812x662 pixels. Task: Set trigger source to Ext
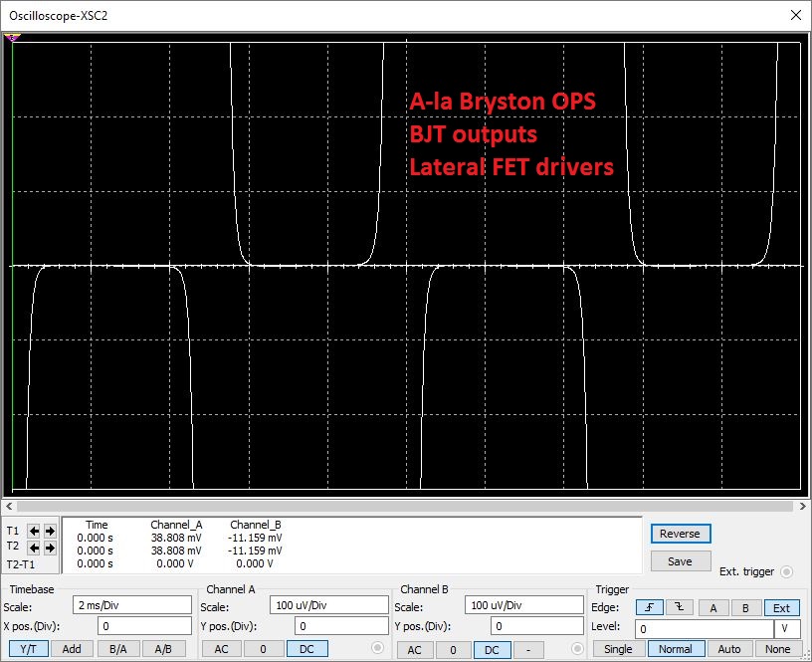click(781, 607)
